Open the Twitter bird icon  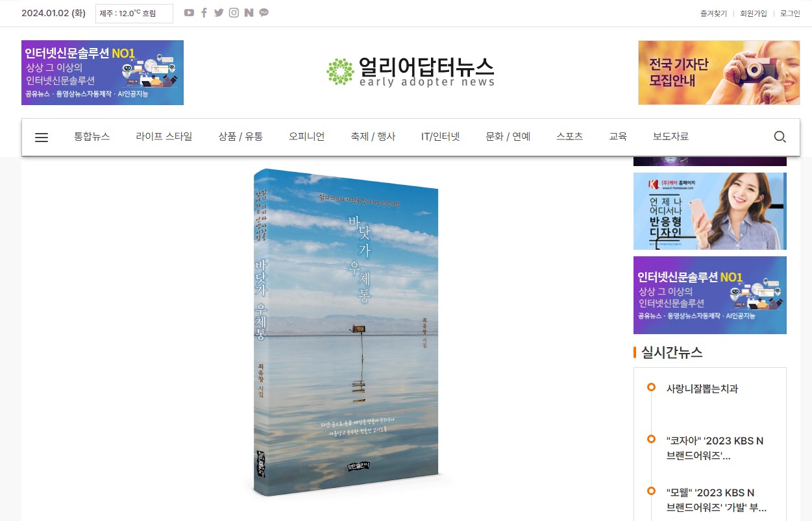coord(219,13)
